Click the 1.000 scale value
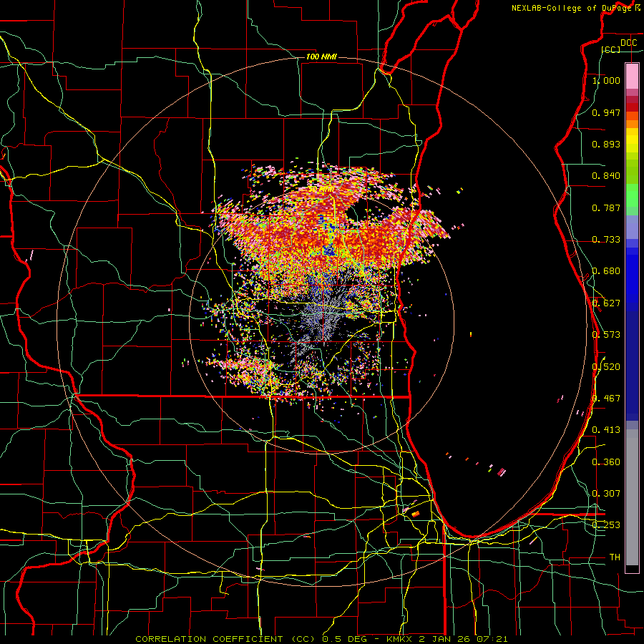 606,80
